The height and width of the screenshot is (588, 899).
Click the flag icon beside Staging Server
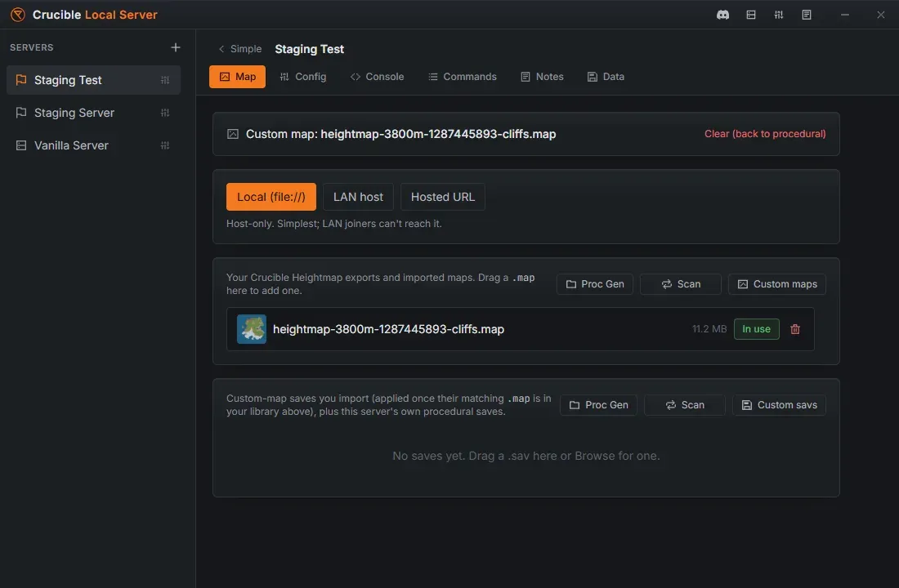pyautogui.click(x=21, y=113)
